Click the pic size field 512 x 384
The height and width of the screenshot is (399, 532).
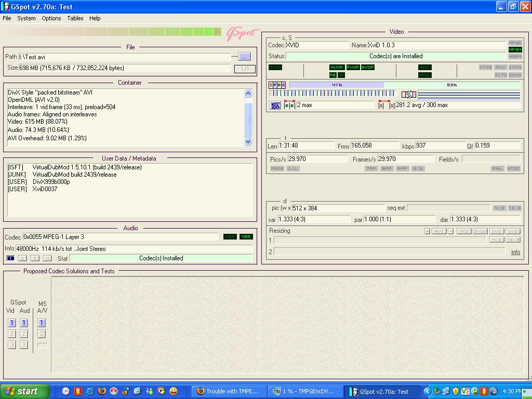pyautogui.click(x=338, y=208)
